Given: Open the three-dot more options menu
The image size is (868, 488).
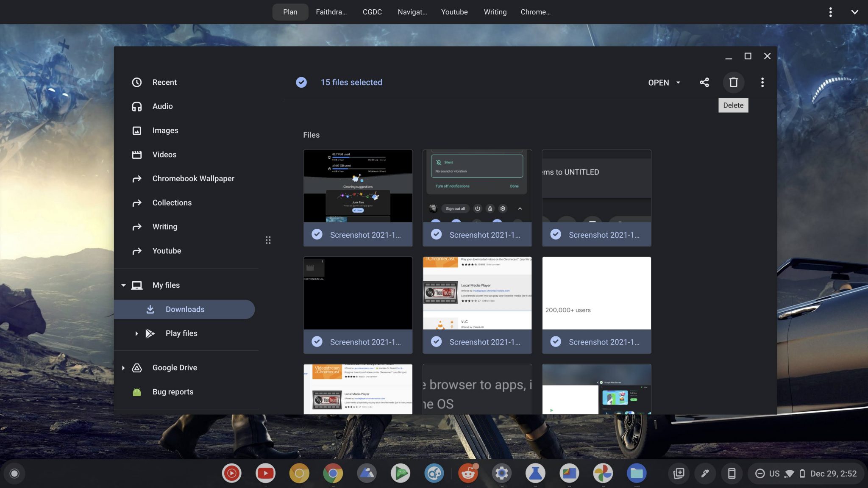Looking at the screenshot, I should [763, 82].
